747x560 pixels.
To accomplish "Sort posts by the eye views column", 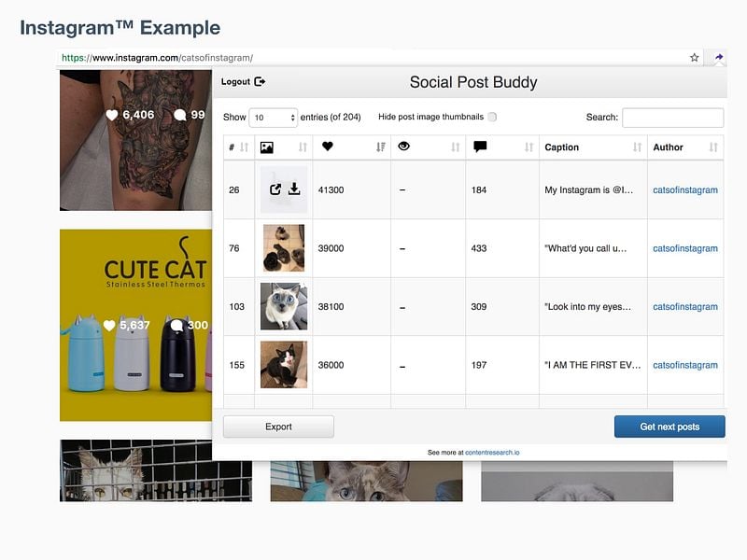I will click(x=403, y=147).
